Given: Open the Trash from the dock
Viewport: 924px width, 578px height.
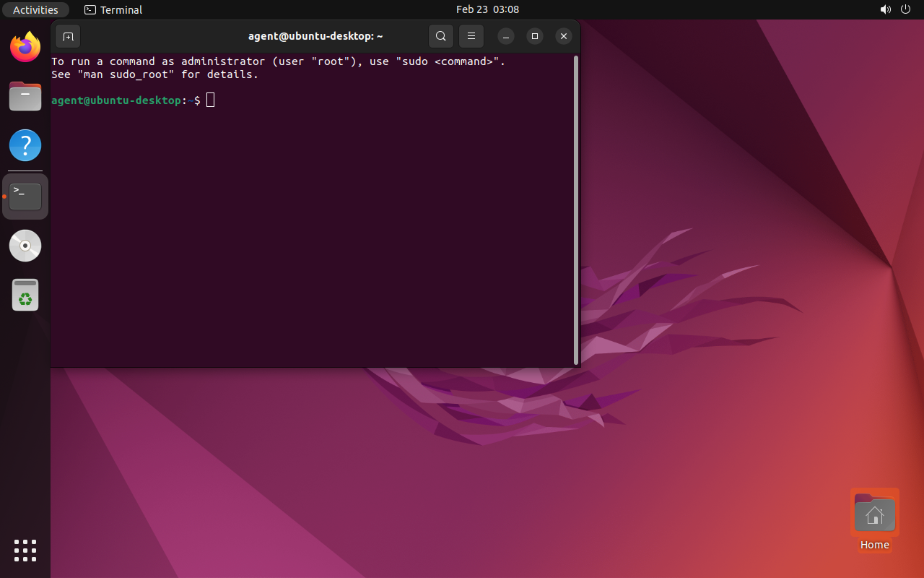Looking at the screenshot, I should click(x=25, y=295).
